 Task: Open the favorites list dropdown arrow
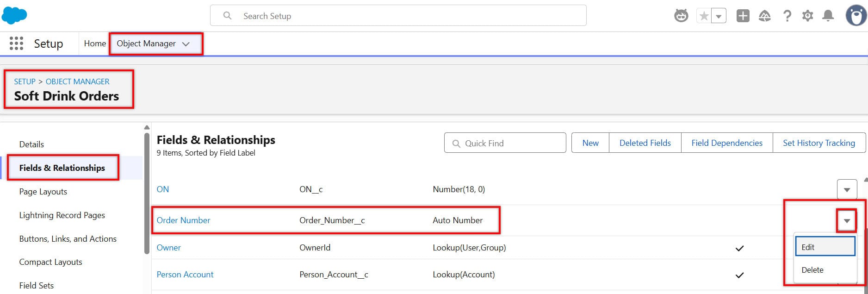point(719,16)
